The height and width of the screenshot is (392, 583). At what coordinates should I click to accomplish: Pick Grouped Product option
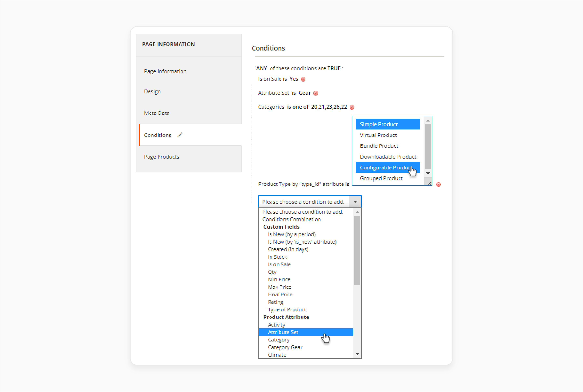point(388,178)
